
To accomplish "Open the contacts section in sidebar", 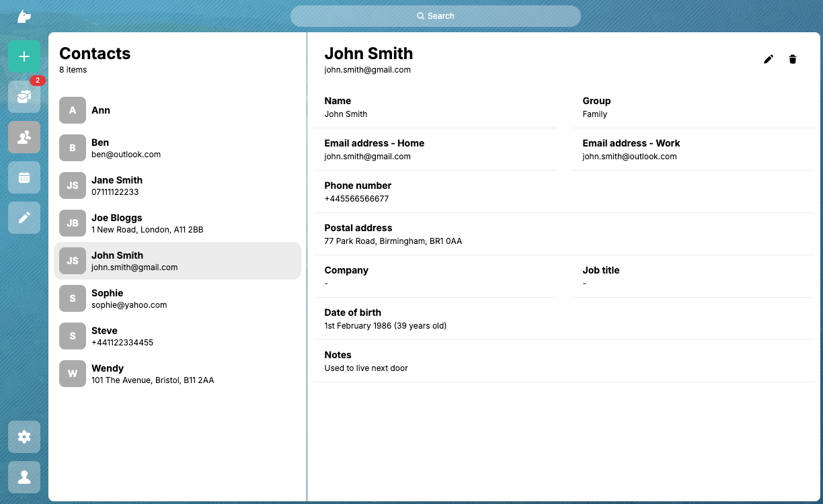I will click(24, 137).
